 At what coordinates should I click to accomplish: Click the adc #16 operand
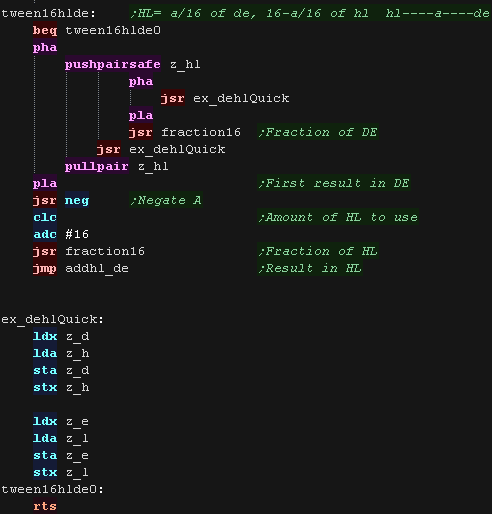[77, 234]
